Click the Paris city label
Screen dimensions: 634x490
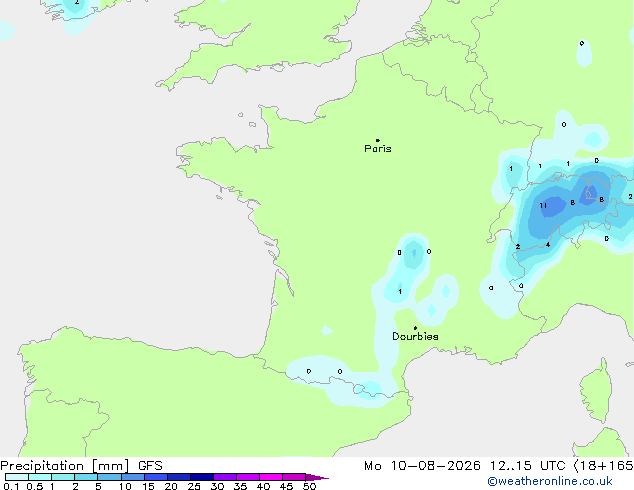coord(378,149)
